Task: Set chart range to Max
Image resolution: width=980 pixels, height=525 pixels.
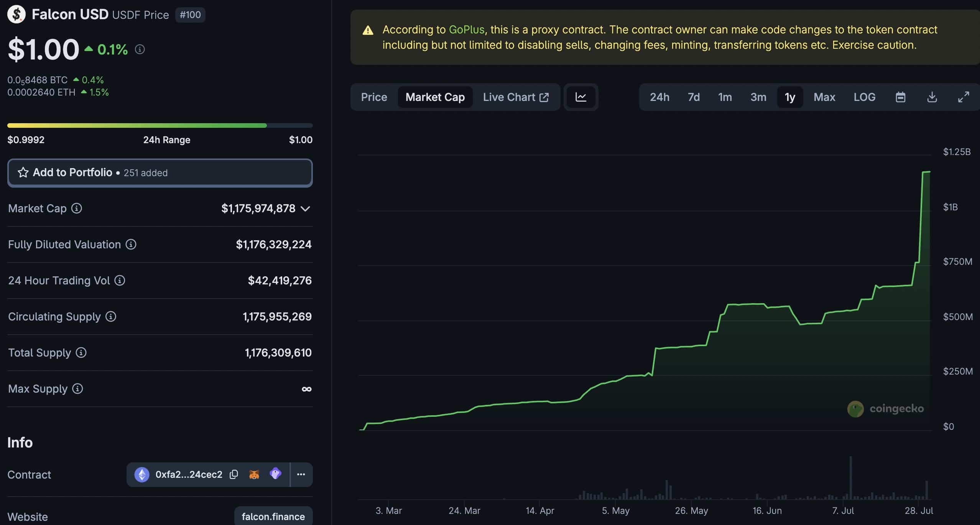Action: click(x=824, y=97)
